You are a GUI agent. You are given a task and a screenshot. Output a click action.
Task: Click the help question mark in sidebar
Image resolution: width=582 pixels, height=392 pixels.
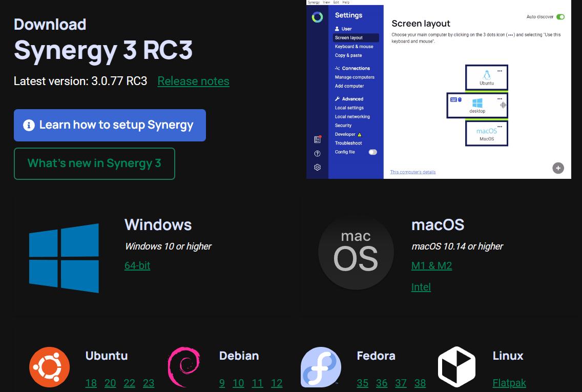[x=317, y=153]
